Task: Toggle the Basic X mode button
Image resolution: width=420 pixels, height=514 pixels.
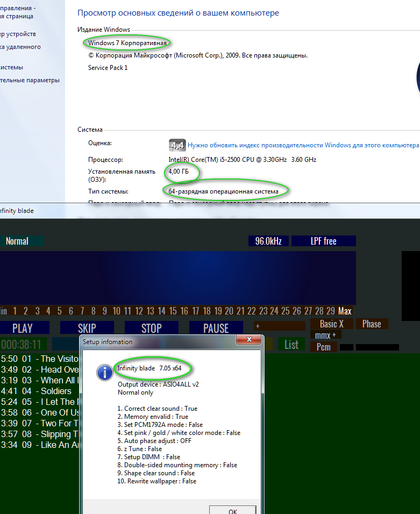Action: pos(331,324)
